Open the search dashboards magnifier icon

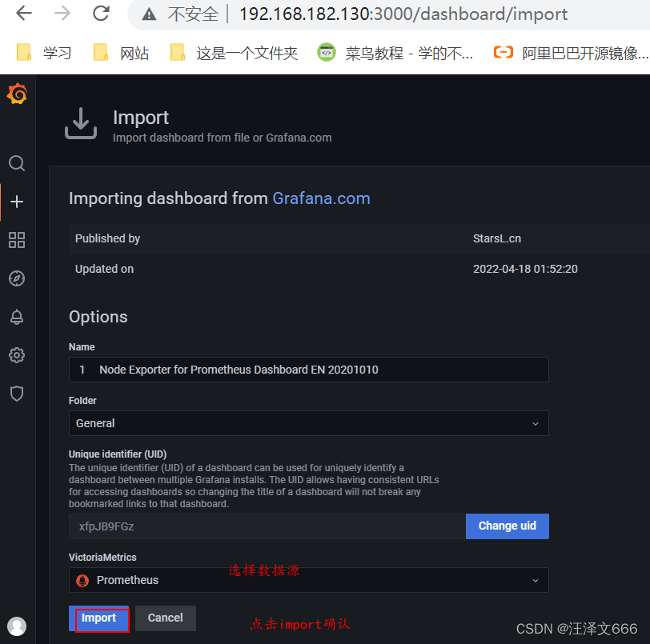[x=17, y=163]
